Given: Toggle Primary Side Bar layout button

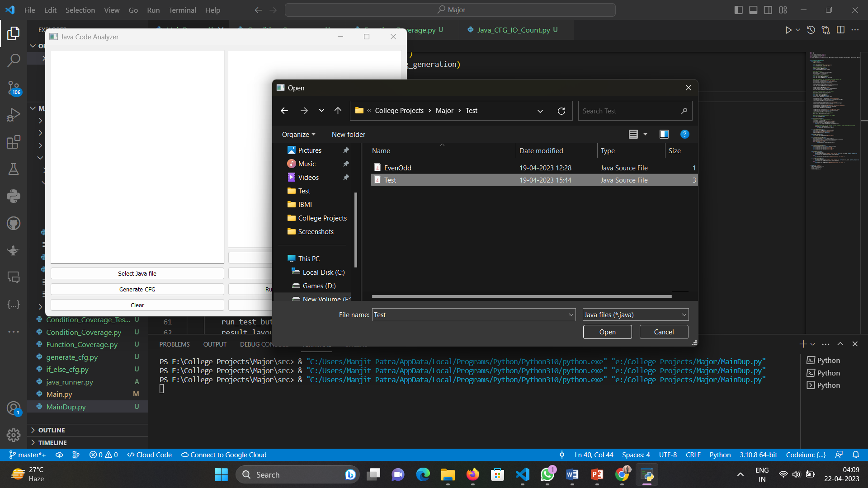Looking at the screenshot, I should click(739, 10).
